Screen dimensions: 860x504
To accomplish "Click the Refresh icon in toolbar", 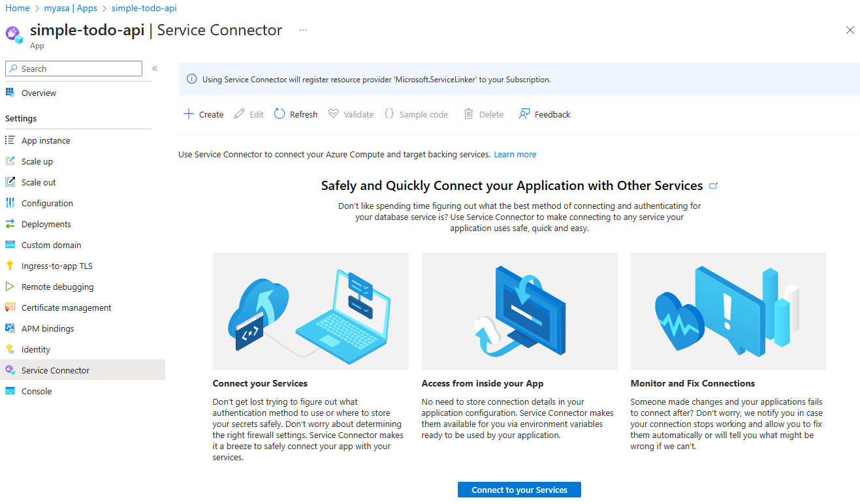I will point(279,114).
